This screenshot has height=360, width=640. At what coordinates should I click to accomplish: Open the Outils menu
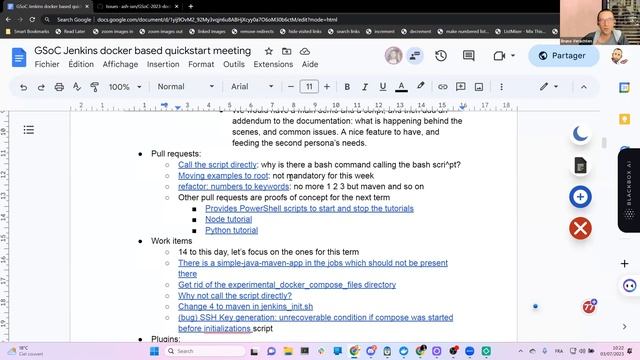click(x=234, y=64)
